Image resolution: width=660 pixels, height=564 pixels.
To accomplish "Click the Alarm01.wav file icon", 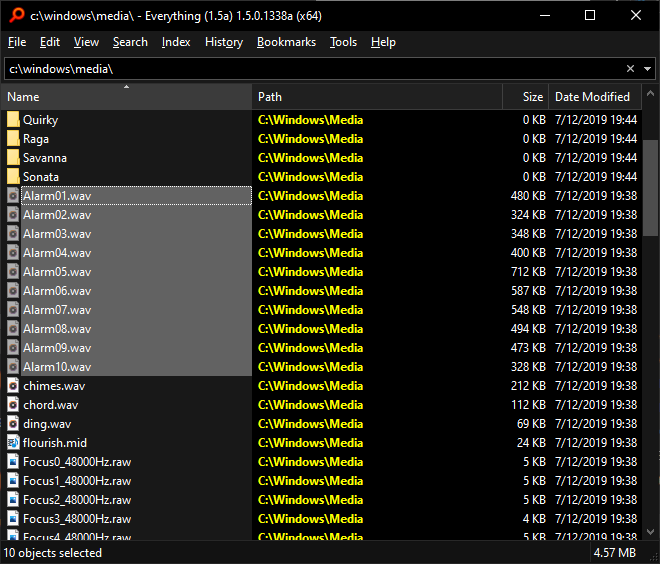I will pyautogui.click(x=13, y=196).
